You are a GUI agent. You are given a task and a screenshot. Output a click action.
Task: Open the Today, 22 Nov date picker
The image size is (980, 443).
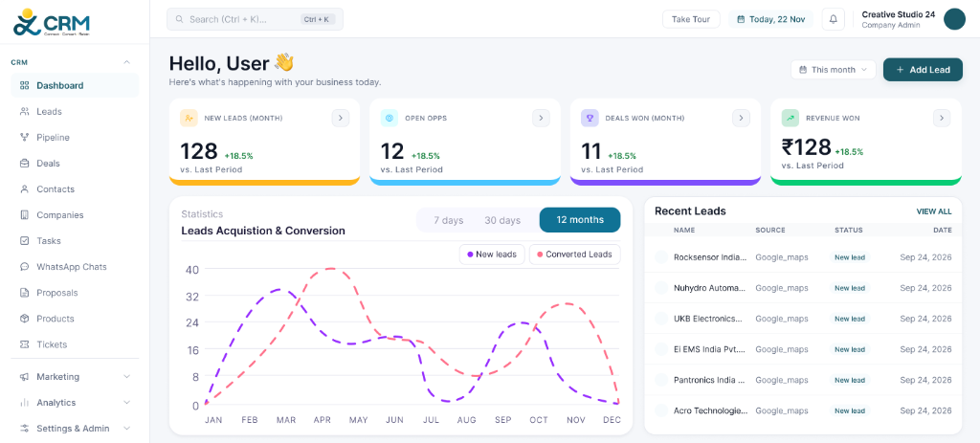pyautogui.click(x=770, y=19)
